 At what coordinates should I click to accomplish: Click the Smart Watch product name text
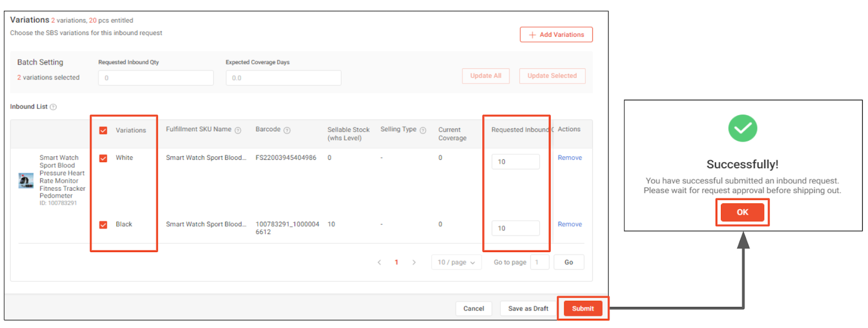point(62,177)
